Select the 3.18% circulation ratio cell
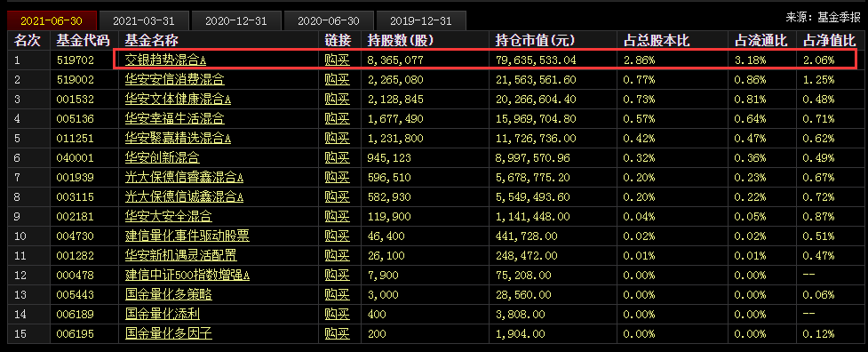Viewport: 868px width, 352px height. (x=750, y=60)
